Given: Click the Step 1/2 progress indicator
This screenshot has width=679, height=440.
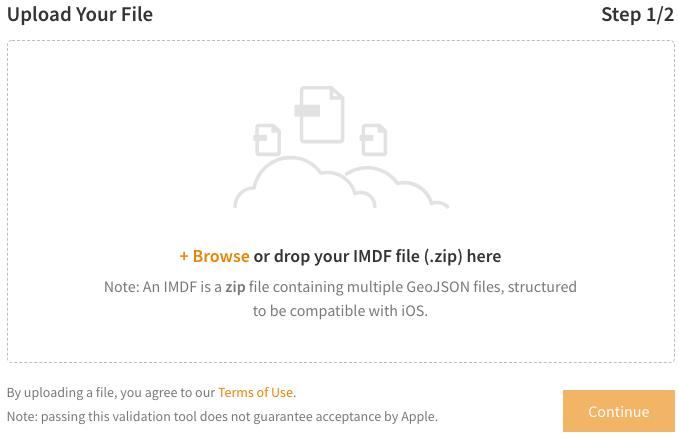Looking at the screenshot, I should [637, 14].
